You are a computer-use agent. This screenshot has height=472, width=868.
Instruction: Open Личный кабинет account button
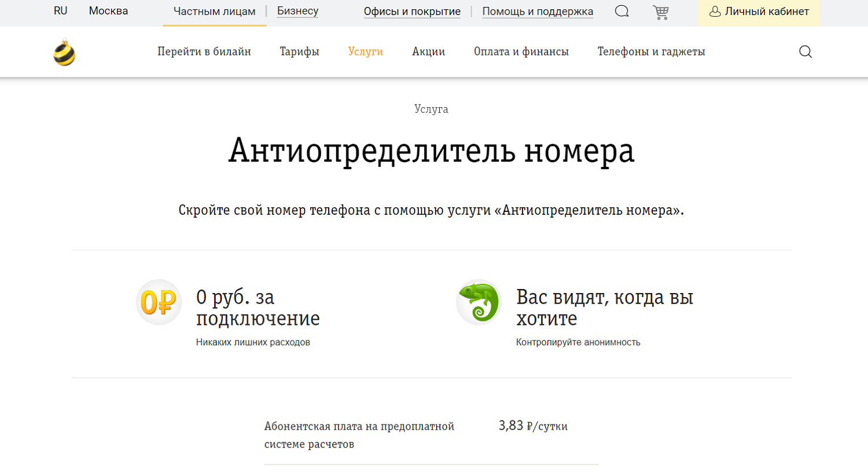pos(759,12)
